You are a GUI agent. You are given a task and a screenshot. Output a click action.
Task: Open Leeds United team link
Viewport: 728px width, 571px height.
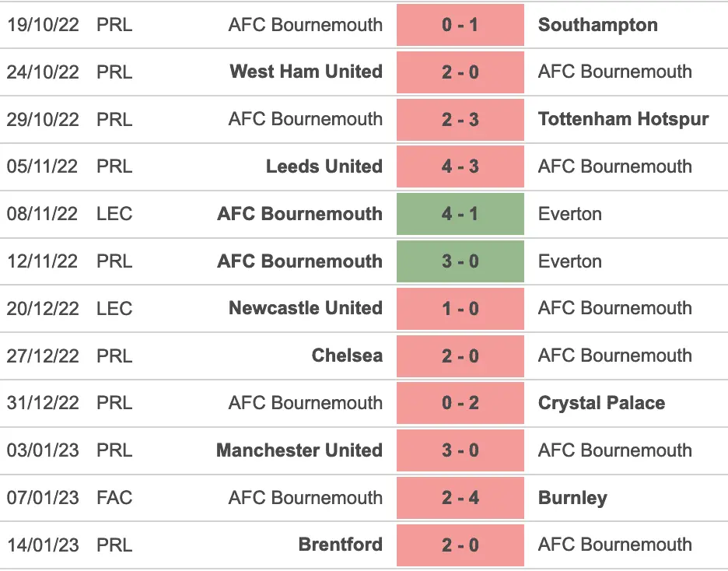[x=324, y=166]
